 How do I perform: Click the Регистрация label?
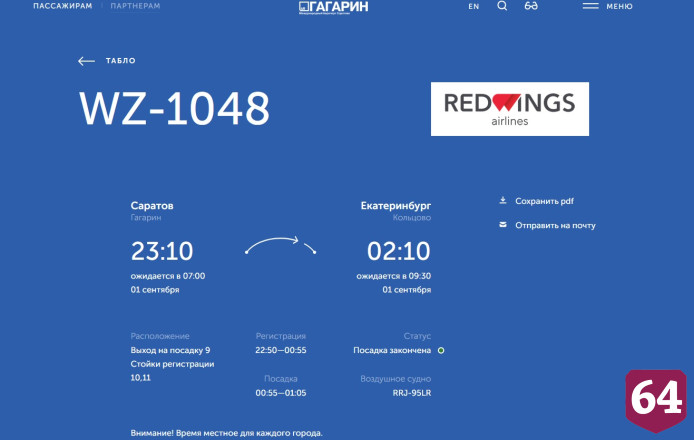[281, 336]
